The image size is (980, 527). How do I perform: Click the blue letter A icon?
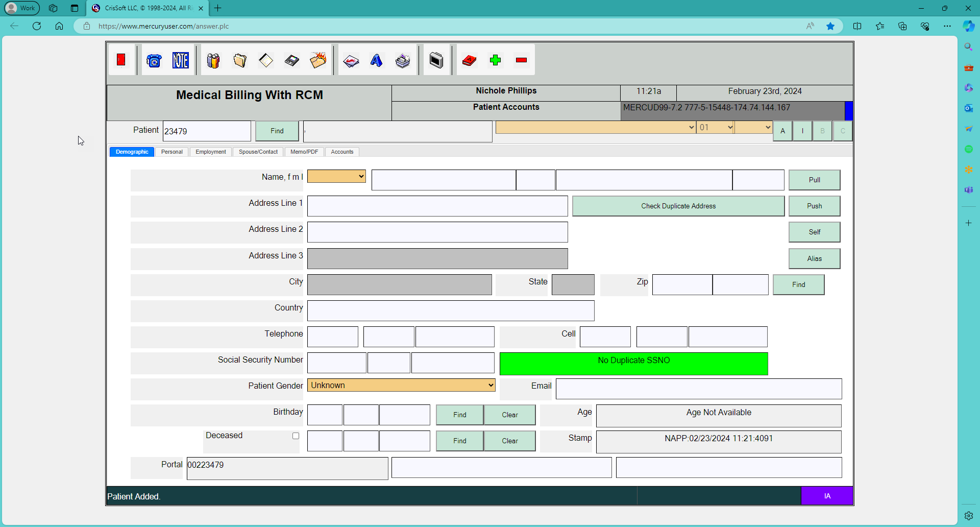tap(376, 61)
